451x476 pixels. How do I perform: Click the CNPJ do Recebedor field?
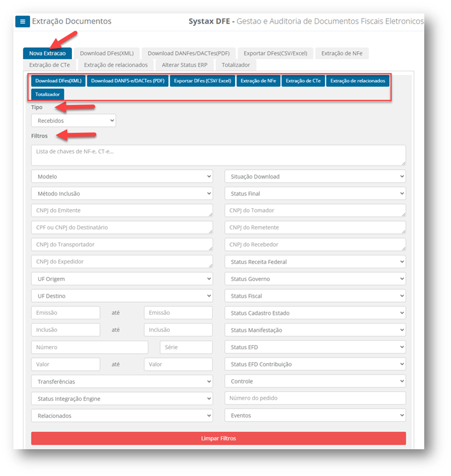click(x=315, y=245)
